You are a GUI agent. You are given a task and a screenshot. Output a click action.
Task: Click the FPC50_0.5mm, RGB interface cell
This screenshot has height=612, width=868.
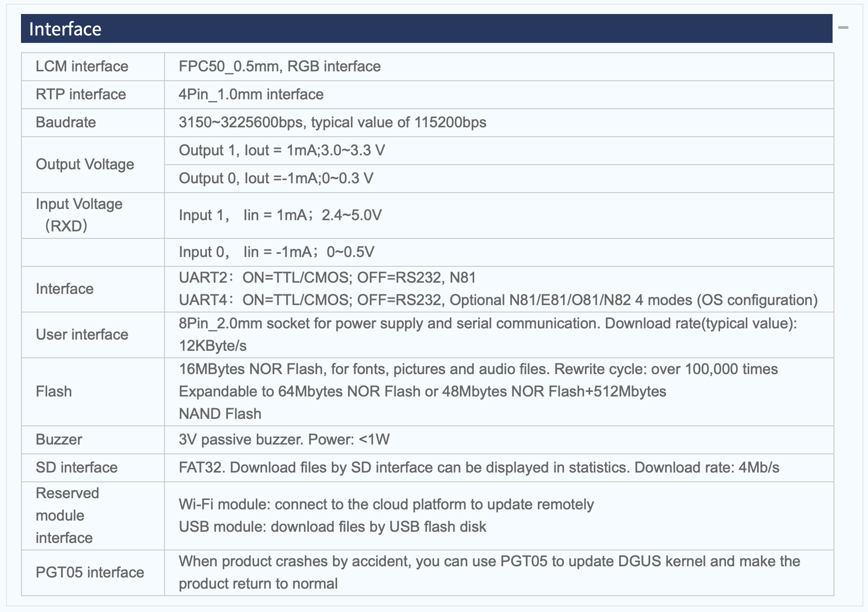pyautogui.click(x=499, y=67)
